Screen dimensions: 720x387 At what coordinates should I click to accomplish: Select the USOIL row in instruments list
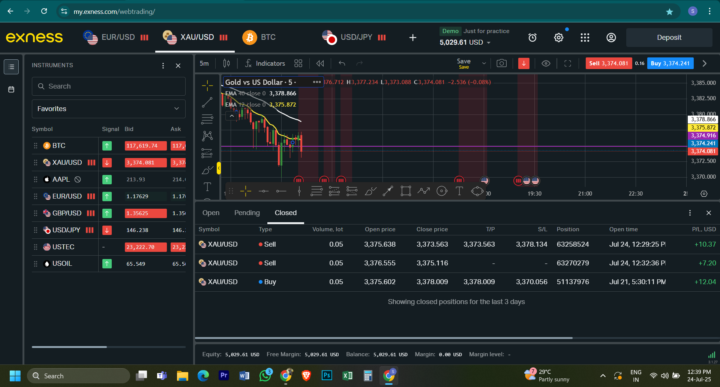(108, 264)
